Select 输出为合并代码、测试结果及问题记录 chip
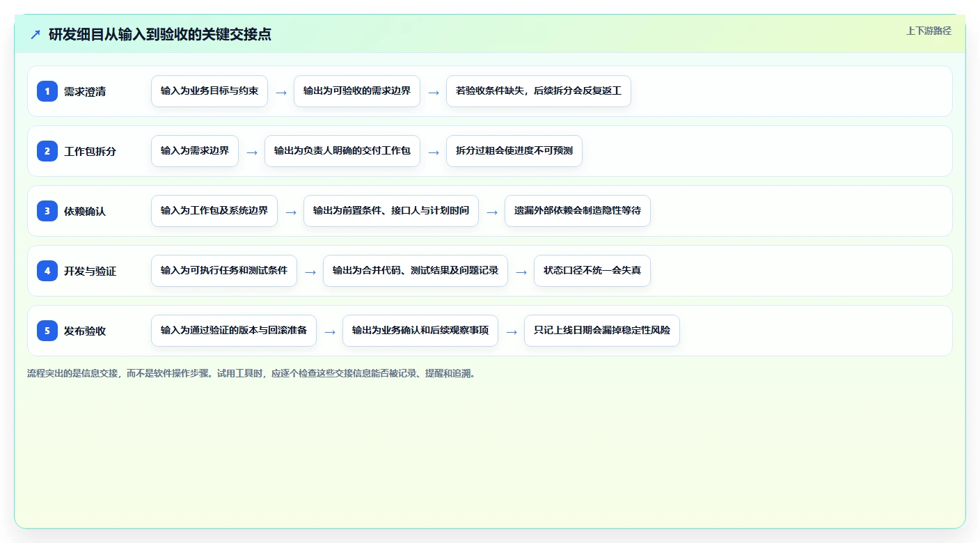 click(416, 271)
